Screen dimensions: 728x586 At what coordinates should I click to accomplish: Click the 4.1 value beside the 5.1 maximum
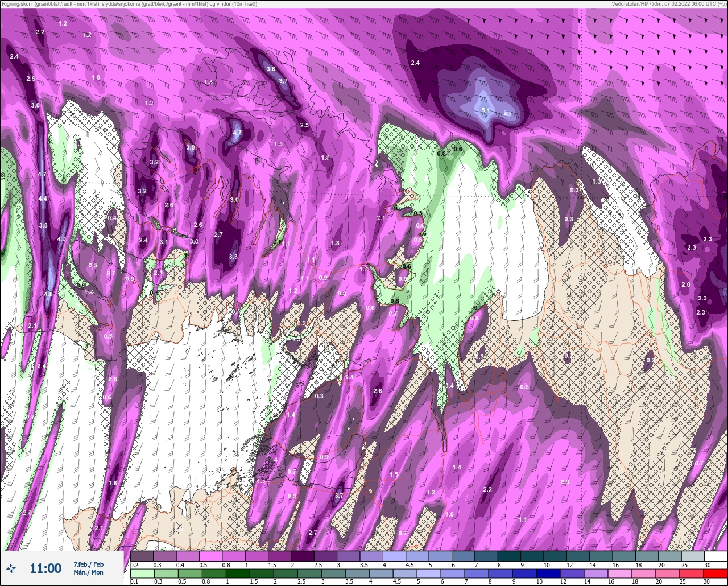pos(508,114)
